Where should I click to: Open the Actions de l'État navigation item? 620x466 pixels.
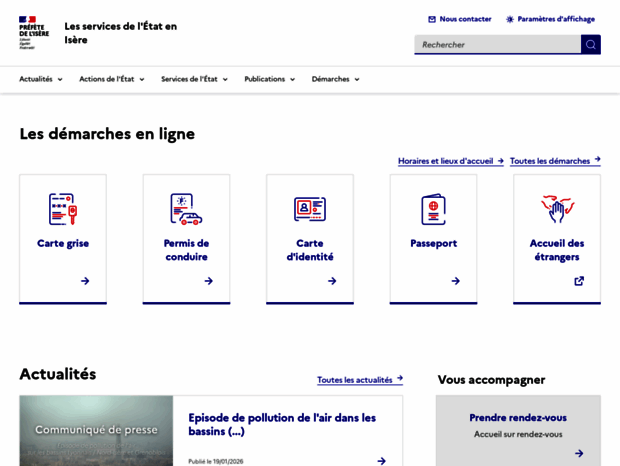click(x=112, y=79)
